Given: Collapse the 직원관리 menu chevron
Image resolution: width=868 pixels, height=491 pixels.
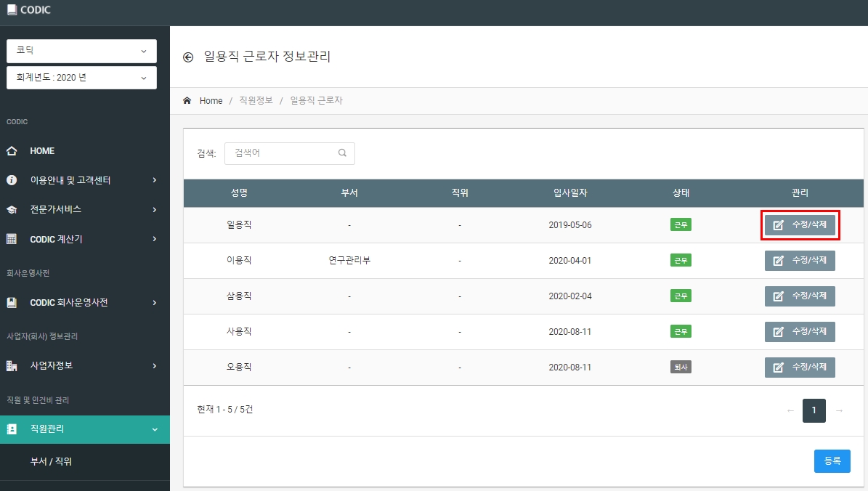Looking at the screenshot, I should [x=155, y=429].
